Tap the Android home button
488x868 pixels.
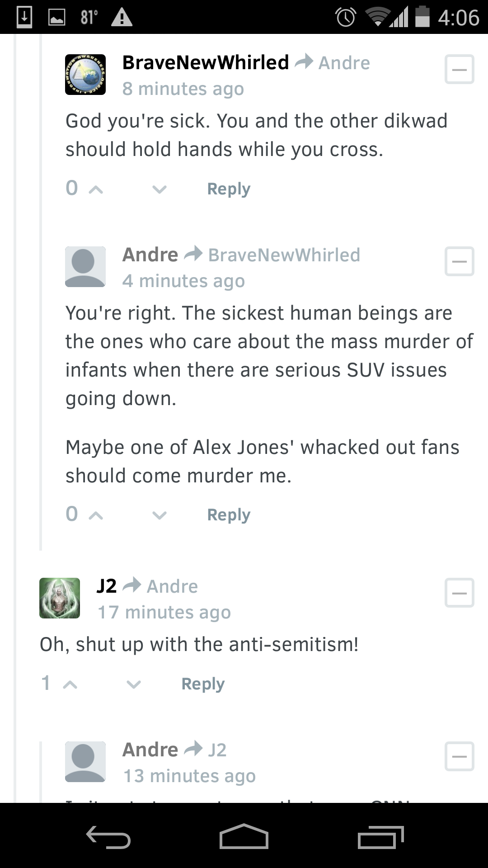pos(244,837)
